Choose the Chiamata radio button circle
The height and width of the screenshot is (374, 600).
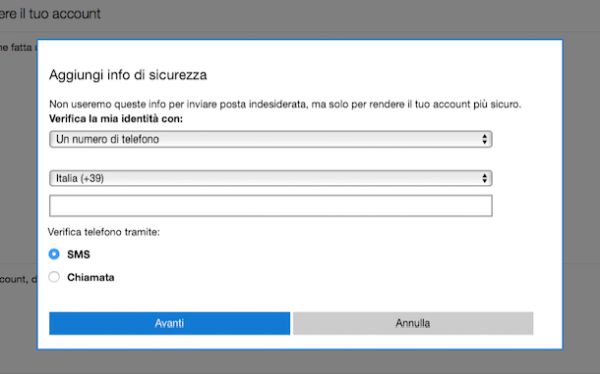pyautogui.click(x=54, y=277)
